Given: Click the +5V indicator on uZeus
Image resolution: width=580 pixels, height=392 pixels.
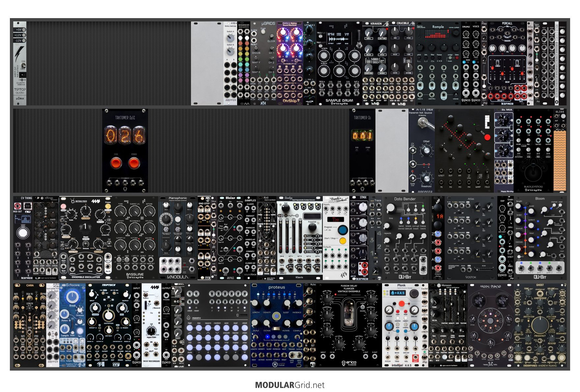Looking at the screenshot, I should point(20,30).
